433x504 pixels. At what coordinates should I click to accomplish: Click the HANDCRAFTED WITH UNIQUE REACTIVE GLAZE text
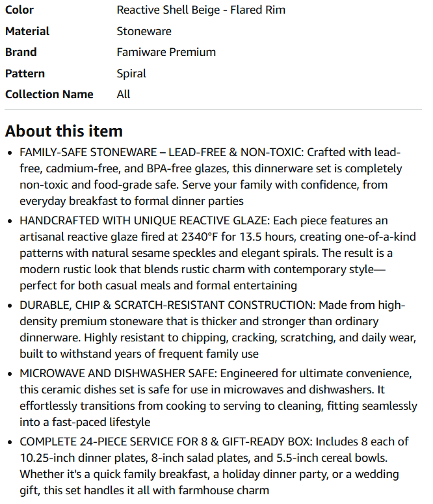pos(144,220)
